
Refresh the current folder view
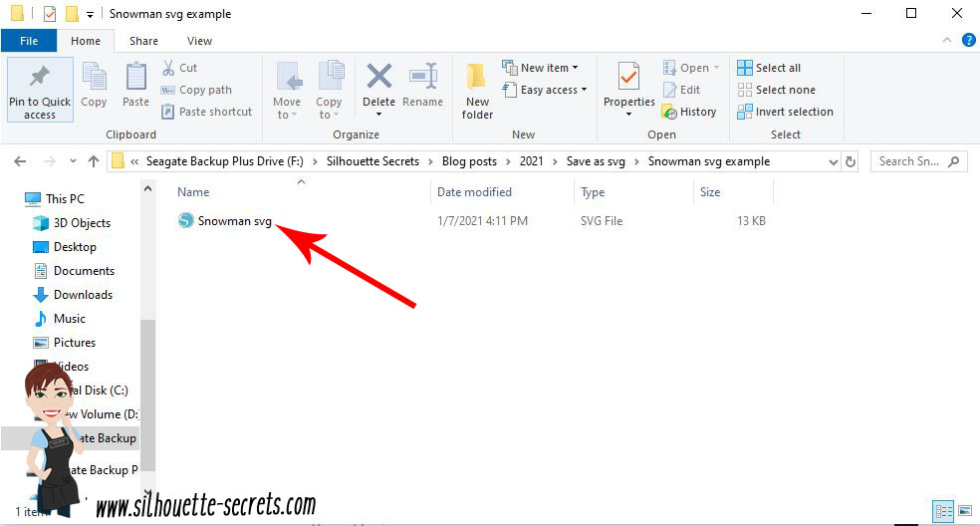click(x=850, y=162)
